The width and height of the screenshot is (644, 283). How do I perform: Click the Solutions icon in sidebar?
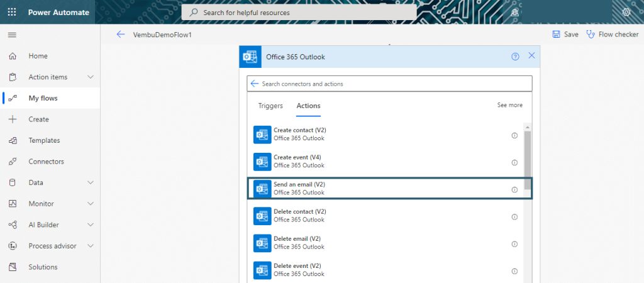pyautogui.click(x=13, y=267)
